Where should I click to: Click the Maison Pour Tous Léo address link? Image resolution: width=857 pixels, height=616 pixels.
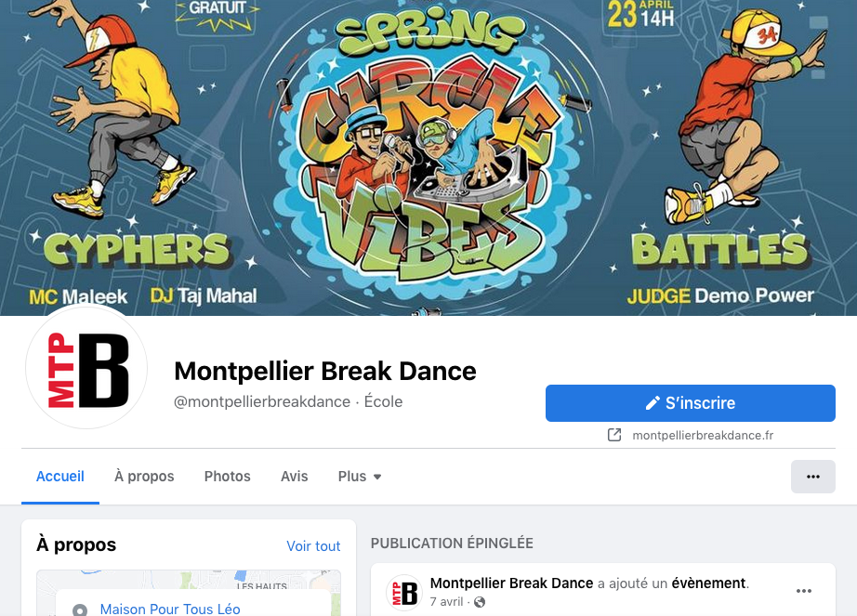(170, 609)
